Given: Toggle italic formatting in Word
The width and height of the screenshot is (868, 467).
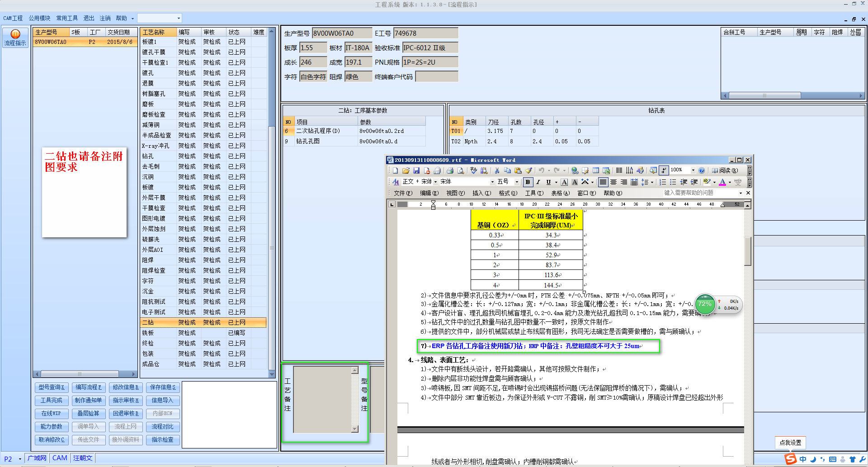Looking at the screenshot, I should tap(538, 182).
